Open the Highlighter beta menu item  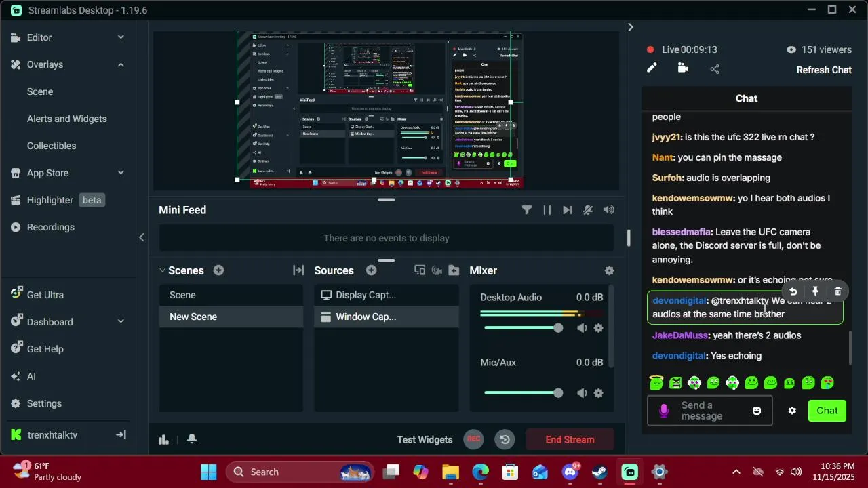(x=58, y=200)
